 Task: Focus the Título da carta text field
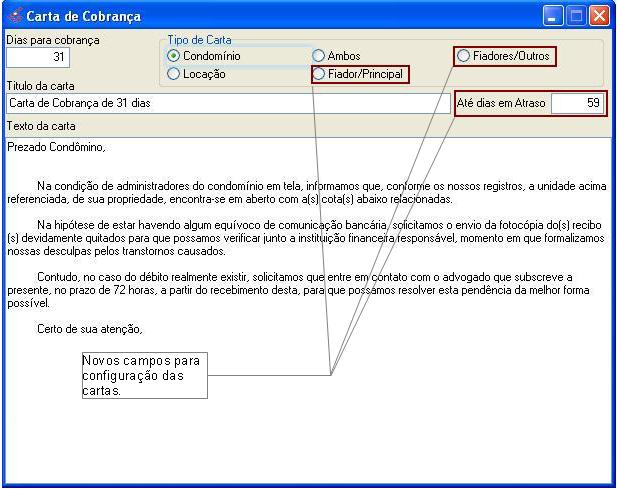tap(227, 103)
